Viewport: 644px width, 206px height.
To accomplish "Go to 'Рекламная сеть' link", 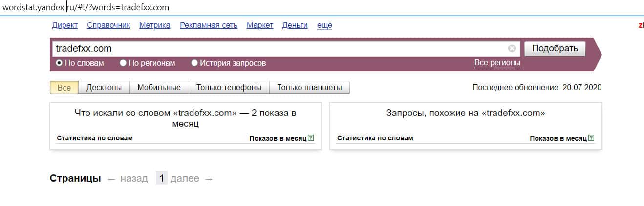I will point(208,25).
